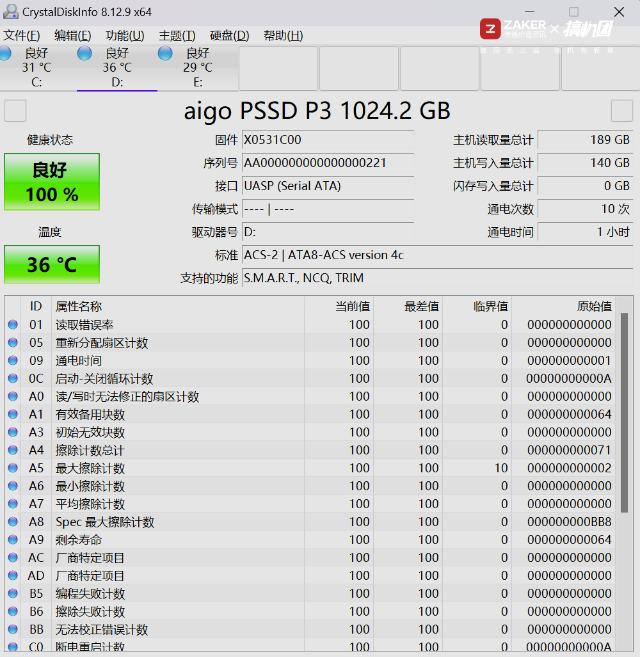The image size is (640, 657).
Task: Click status dot for A8 Spec 最大擦除计数
Action: point(13,522)
